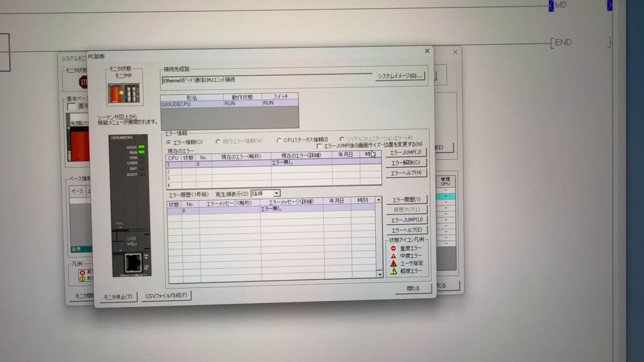The height and width of the screenshot is (362, 644).
Task: Click the 形名 column header
Action: pos(192,98)
